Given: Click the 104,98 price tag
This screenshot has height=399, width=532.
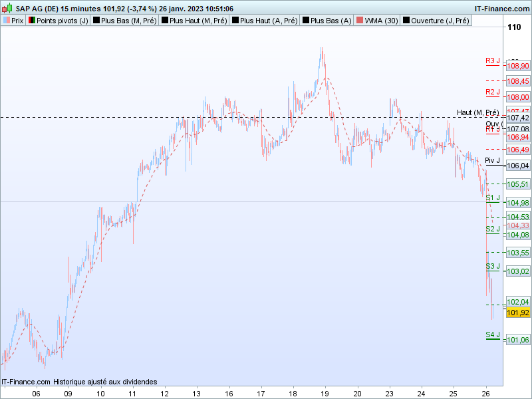Looking at the screenshot, I should pos(518,203).
